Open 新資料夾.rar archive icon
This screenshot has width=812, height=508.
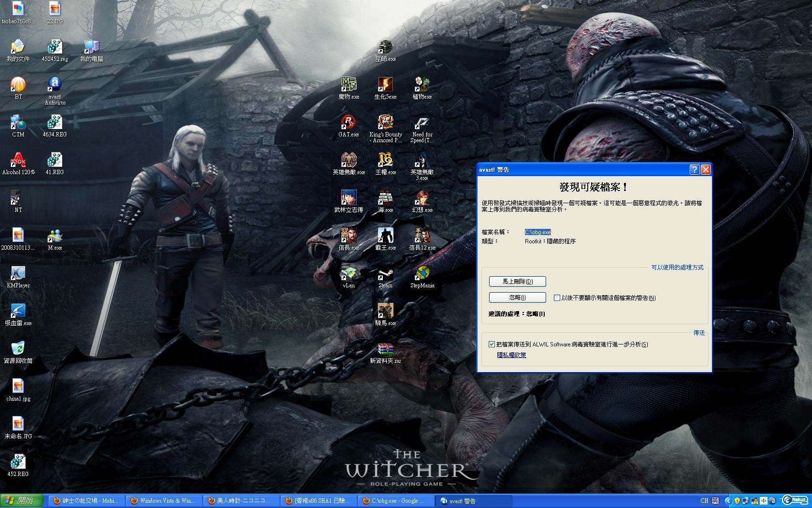tap(385, 352)
